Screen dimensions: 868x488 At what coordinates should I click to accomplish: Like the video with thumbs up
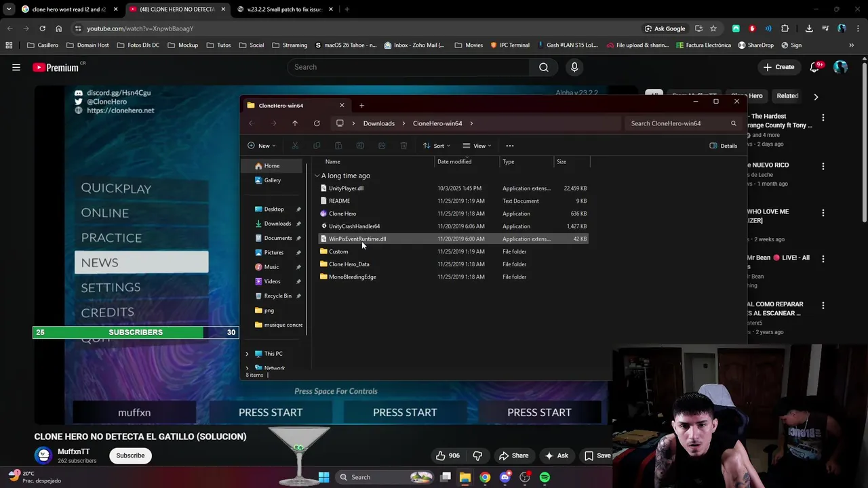point(448,455)
